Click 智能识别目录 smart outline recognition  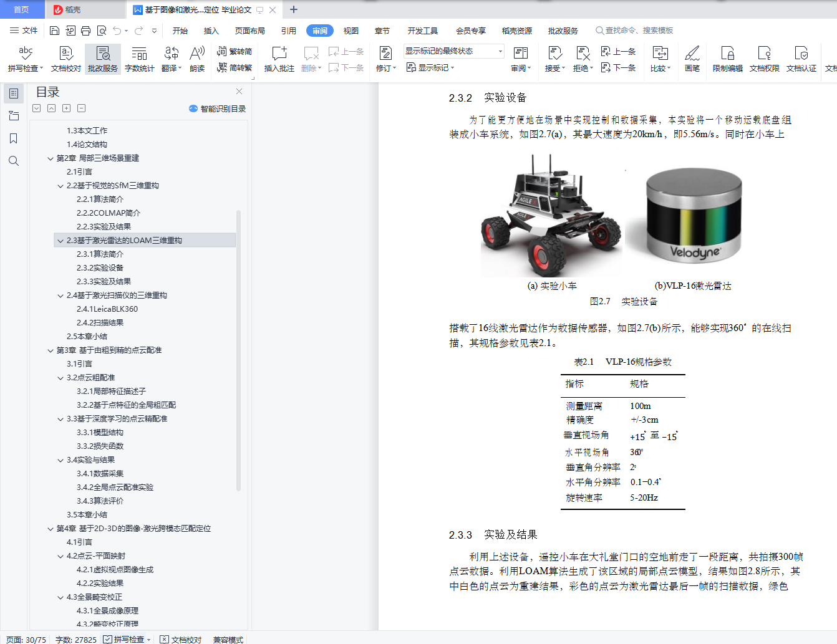point(217,108)
